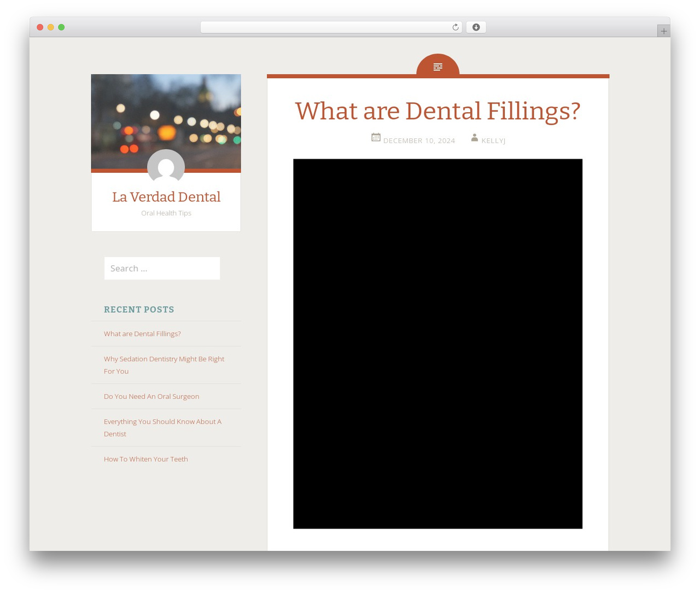Open 'How To Whiten Your Teeth' post
The image size is (700, 593).
click(x=146, y=459)
